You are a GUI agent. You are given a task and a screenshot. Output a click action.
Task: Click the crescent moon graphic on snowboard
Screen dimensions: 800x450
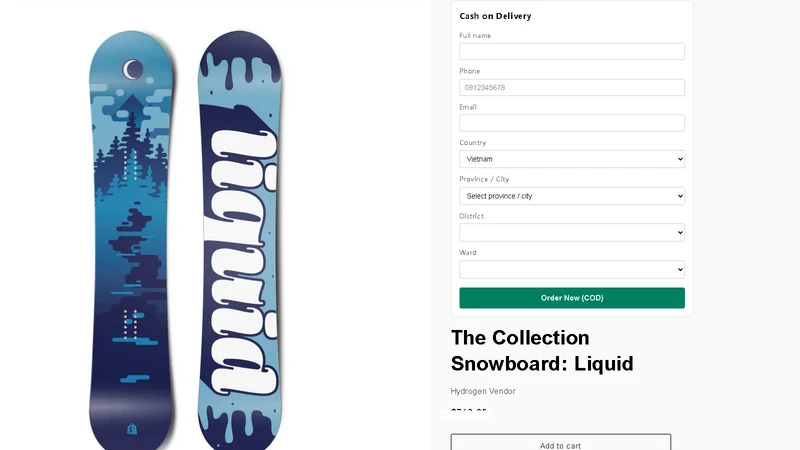click(x=133, y=69)
